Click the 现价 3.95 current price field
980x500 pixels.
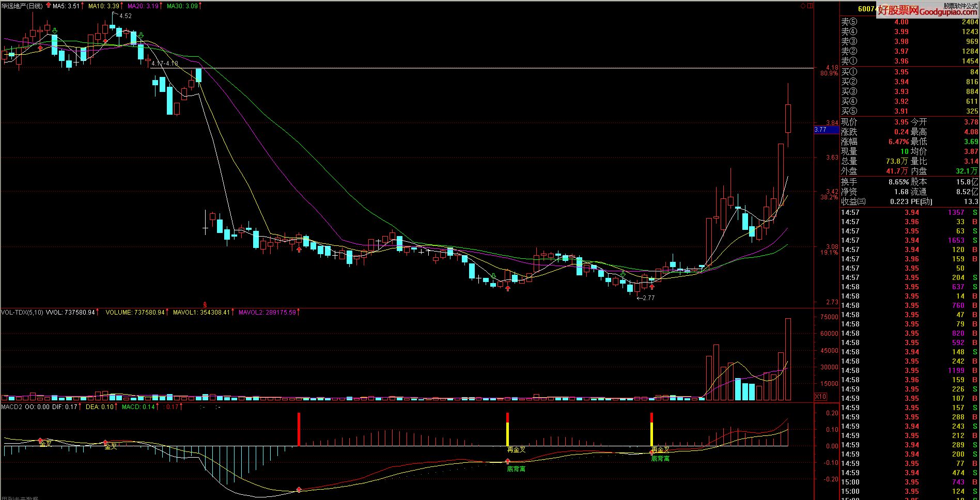(x=901, y=122)
